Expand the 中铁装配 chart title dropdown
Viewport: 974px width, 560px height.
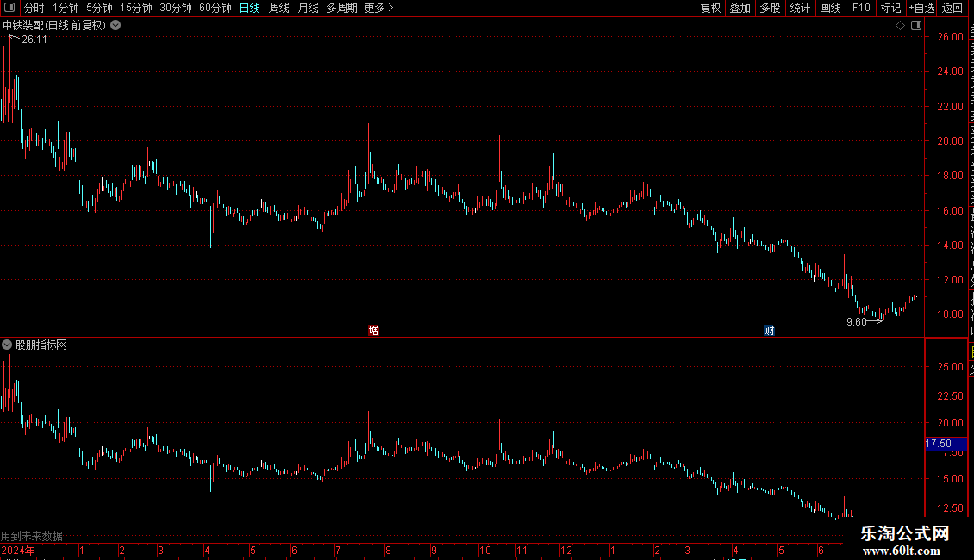pyautogui.click(x=116, y=26)
